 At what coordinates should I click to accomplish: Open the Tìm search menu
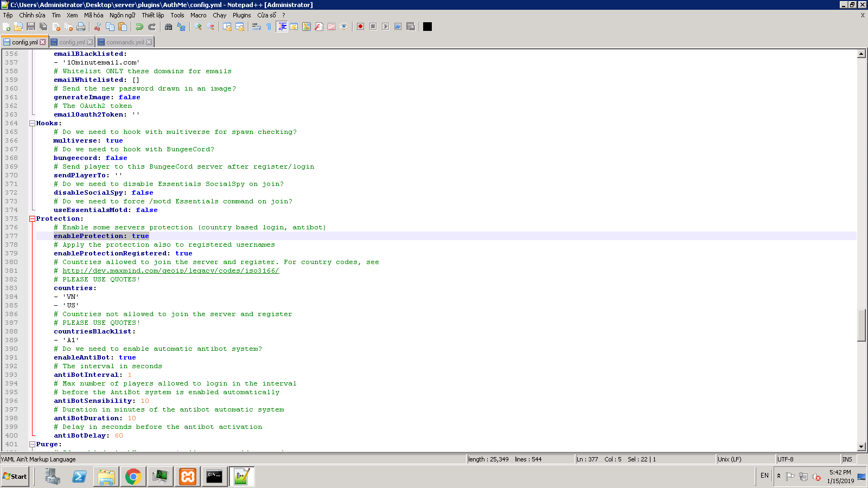coord(56,15)
